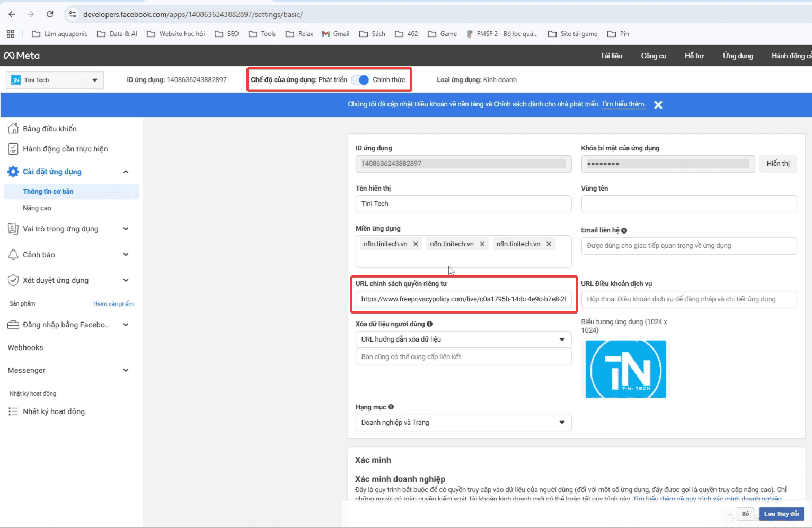Click the browser forward arrow
The image size is (812, 528).
point(31,14)
